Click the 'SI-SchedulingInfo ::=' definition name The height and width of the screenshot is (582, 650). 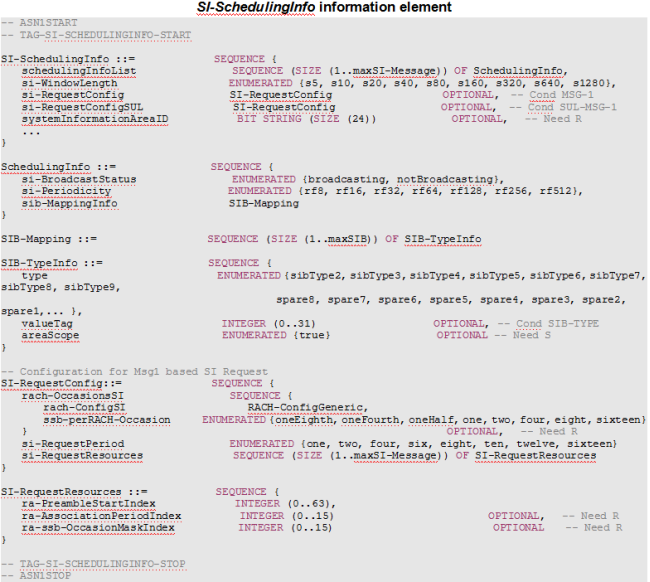click(68, 59)
